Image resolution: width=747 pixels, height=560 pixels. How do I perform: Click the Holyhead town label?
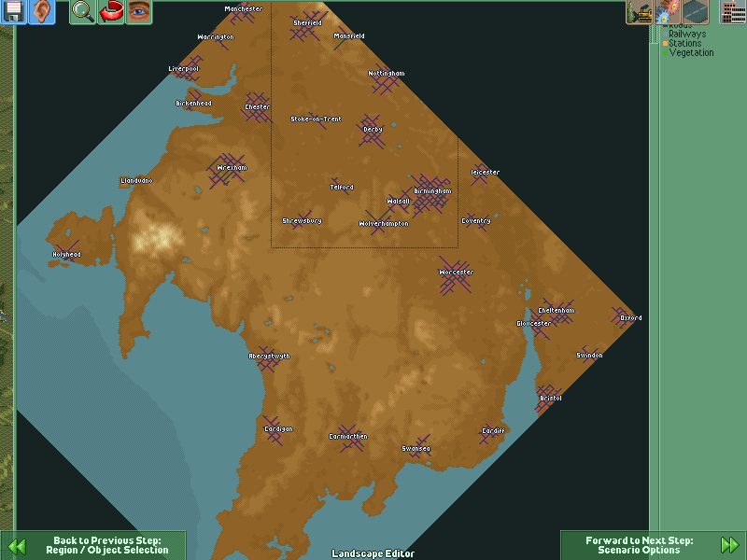(66, 254)
